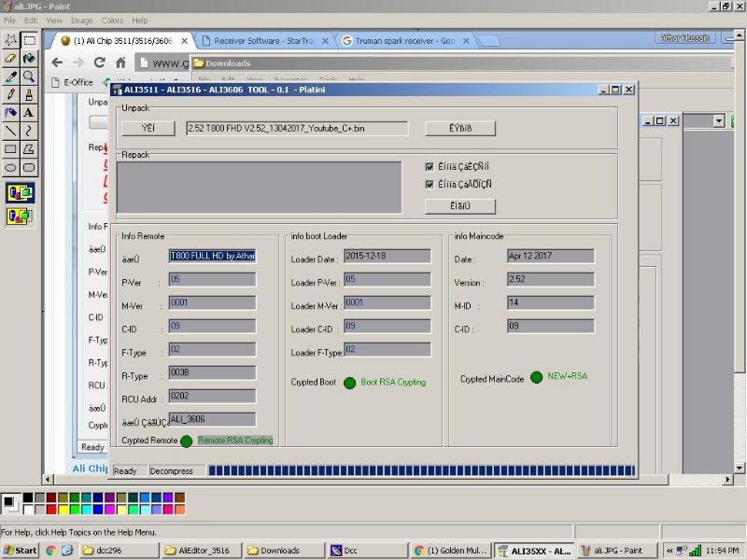The image size is (747, 560).
Task: Toggle second checkbox in pictured ALI tool Repack section
Action: coord(430,184)
